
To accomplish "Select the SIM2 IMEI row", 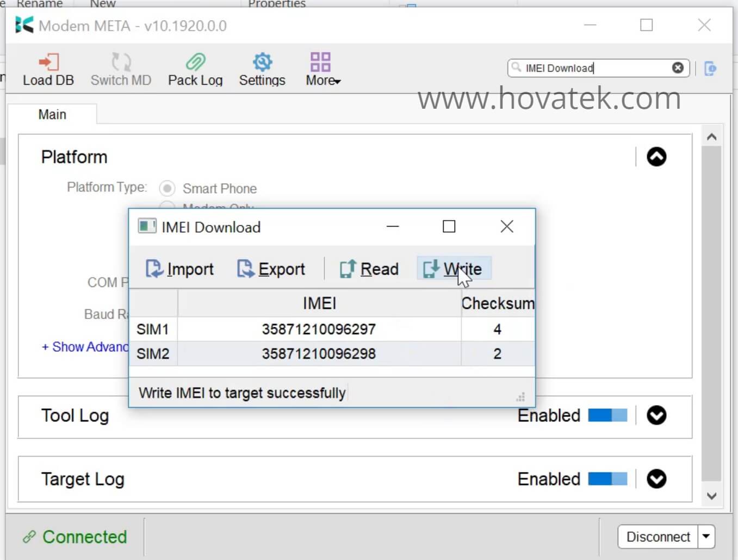I will (319, 353).
